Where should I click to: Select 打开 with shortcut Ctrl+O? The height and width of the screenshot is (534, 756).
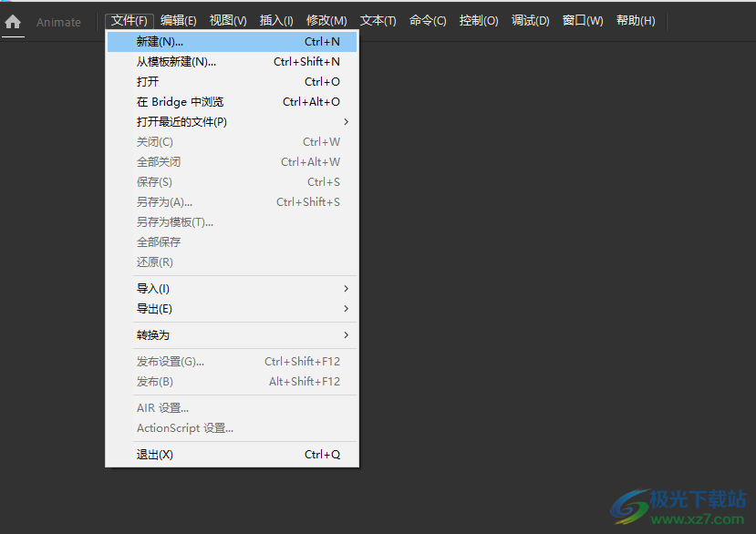click(232, 82)
